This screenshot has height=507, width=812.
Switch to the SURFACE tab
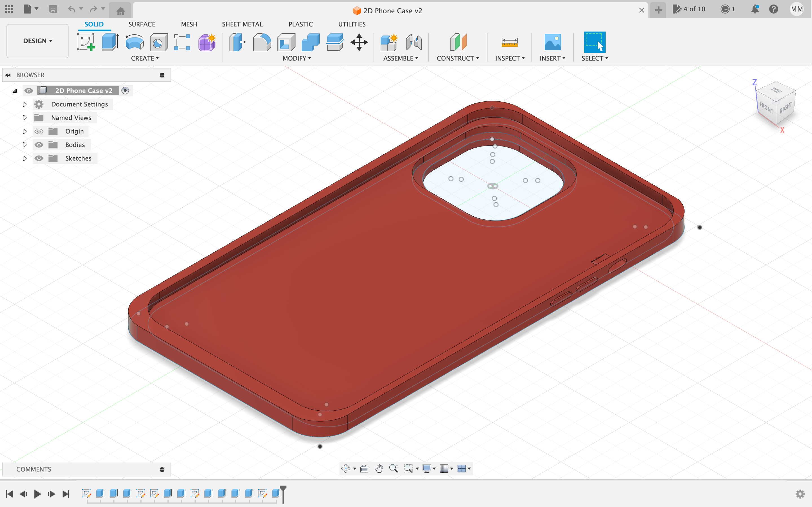[142, 24]
